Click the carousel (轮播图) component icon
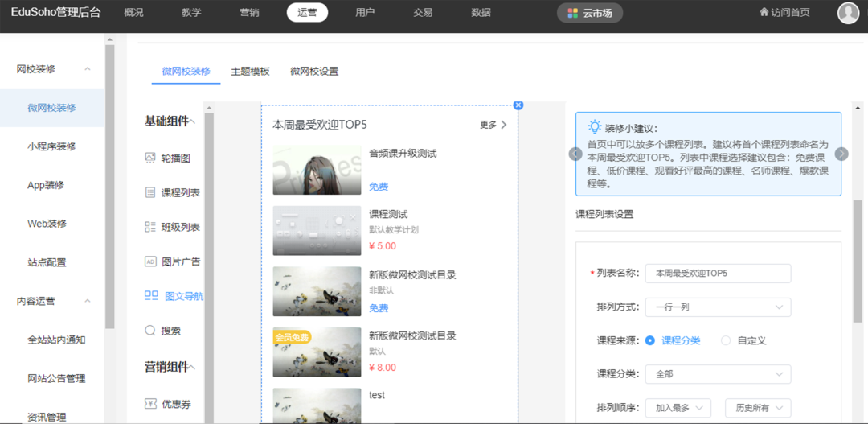The height and width of the screenshot is (424, 868). click(150, 158)
